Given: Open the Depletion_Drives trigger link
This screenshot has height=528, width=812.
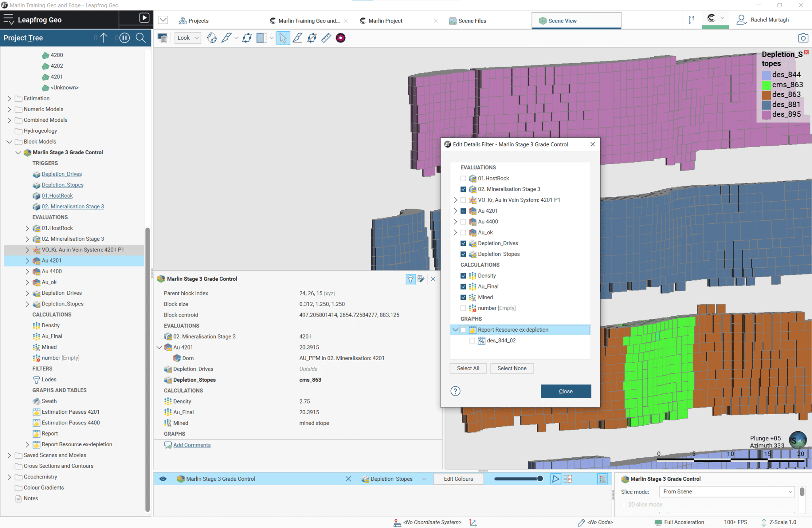Looking at the screenshot, I should [62, 174].
